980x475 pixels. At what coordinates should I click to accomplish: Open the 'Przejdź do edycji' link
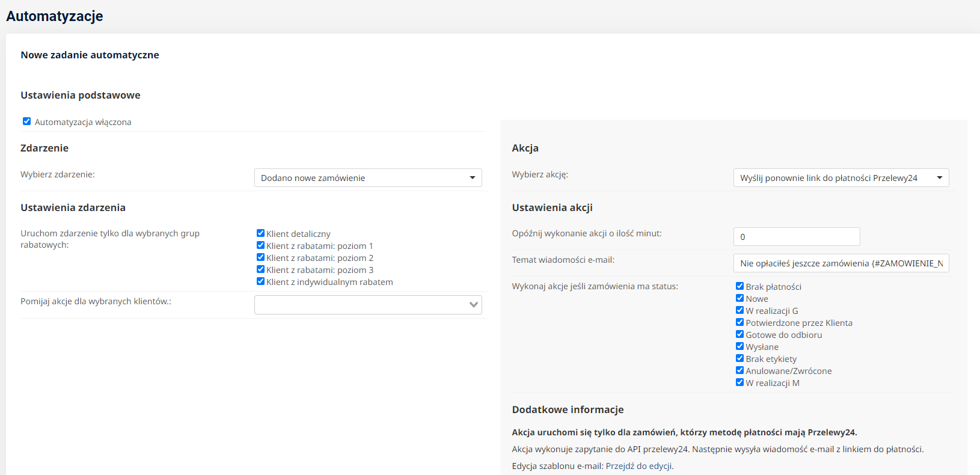639,466
